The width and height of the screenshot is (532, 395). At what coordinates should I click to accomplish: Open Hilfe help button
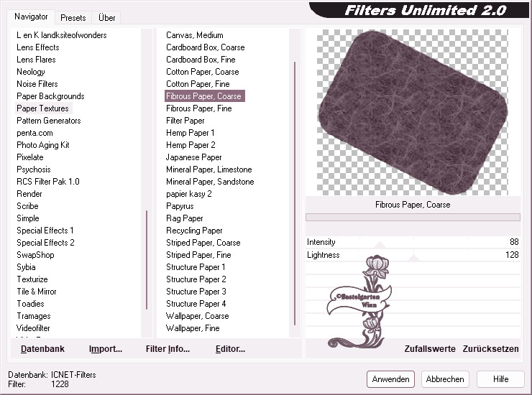(x=500, y=379)
